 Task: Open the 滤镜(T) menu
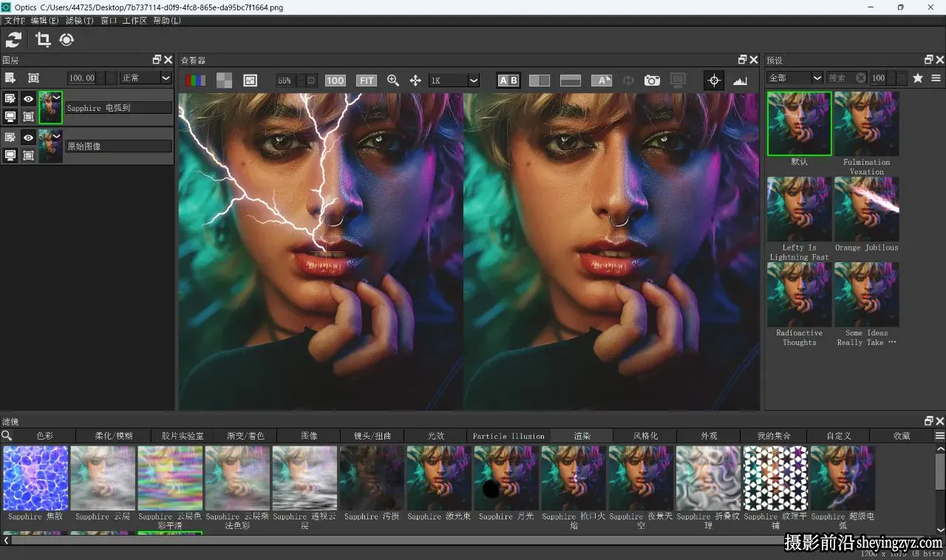pos(79,21)
